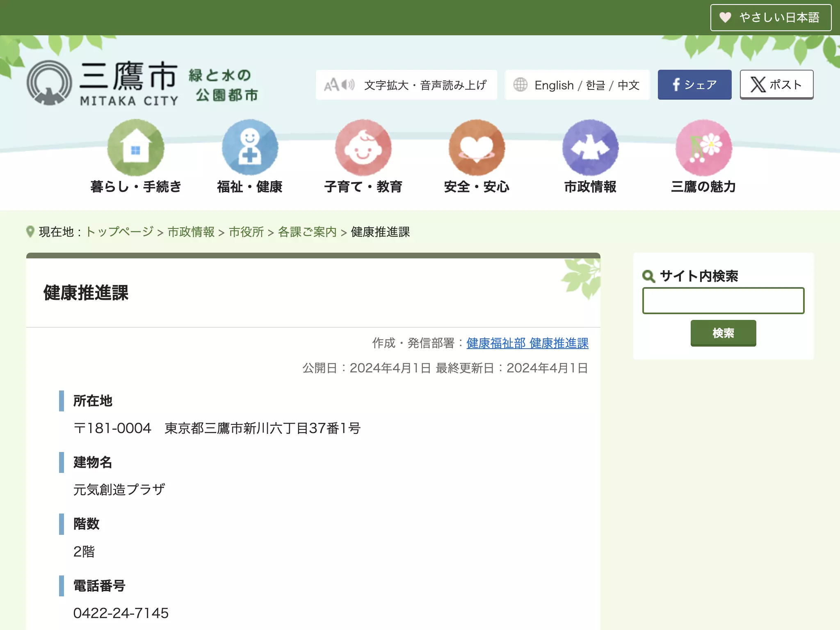Click the 建物名 section heading
The height and width of the screenshot is (630, 840).
[x=93, y=462]
